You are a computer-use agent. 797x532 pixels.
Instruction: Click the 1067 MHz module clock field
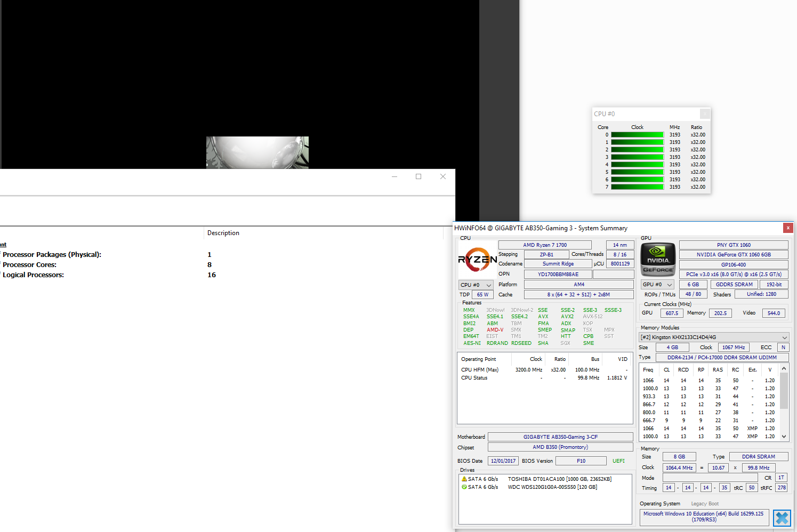734,348
